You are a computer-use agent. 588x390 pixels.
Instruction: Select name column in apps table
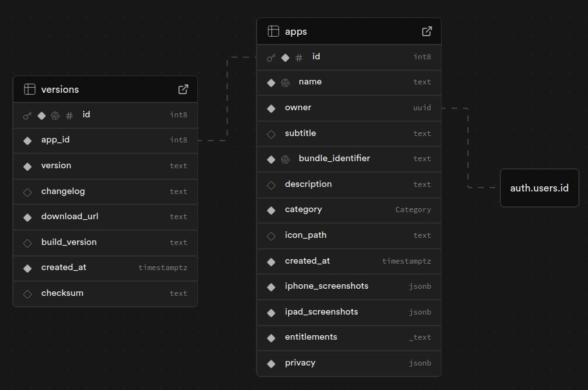point(310,82)
